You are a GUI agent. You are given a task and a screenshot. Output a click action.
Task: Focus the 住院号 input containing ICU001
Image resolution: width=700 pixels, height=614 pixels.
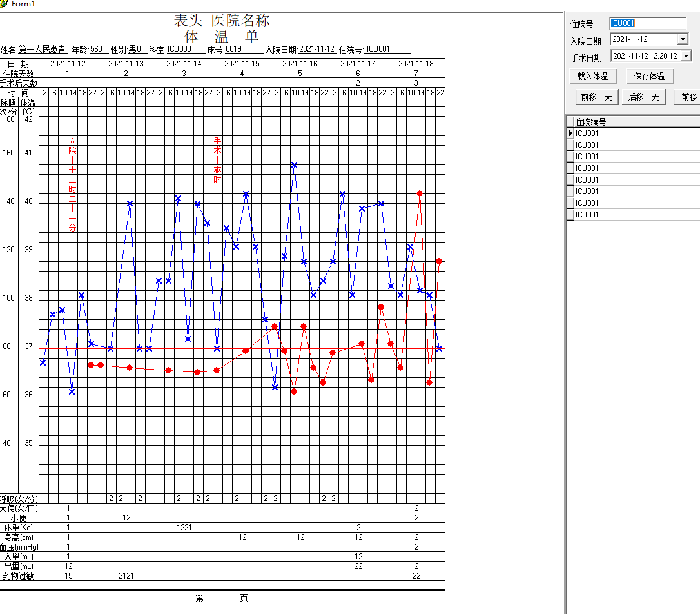coord(648,23)
